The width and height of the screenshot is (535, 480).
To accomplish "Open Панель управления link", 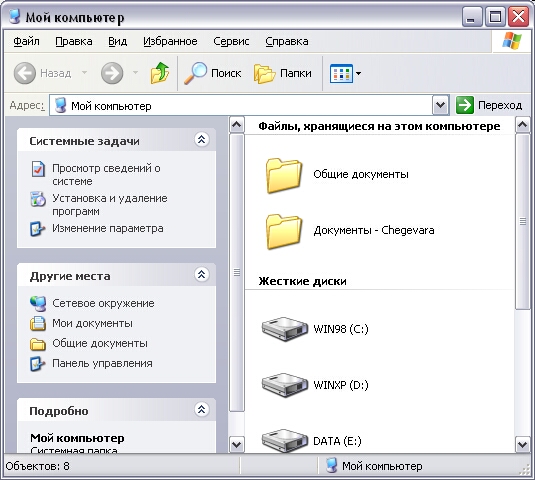I will (x=102, y=363).
